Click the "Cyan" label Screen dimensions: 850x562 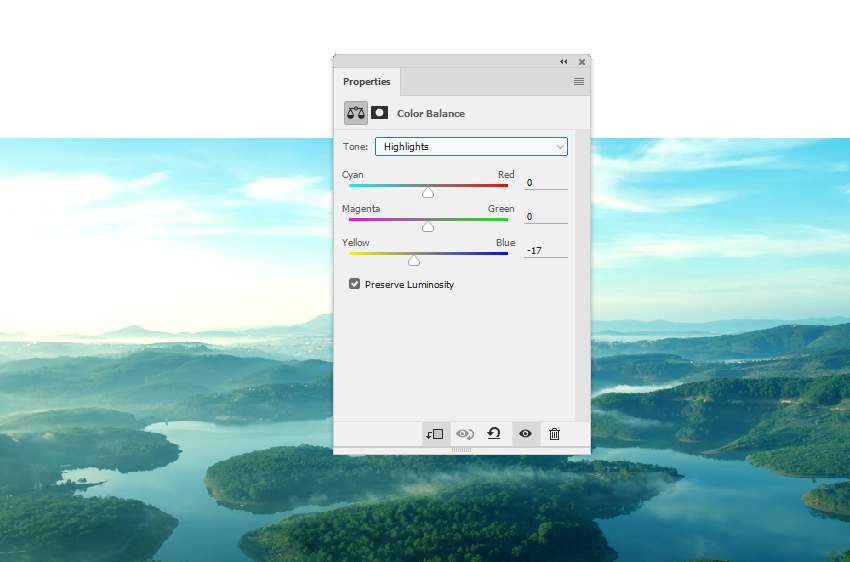352,175
